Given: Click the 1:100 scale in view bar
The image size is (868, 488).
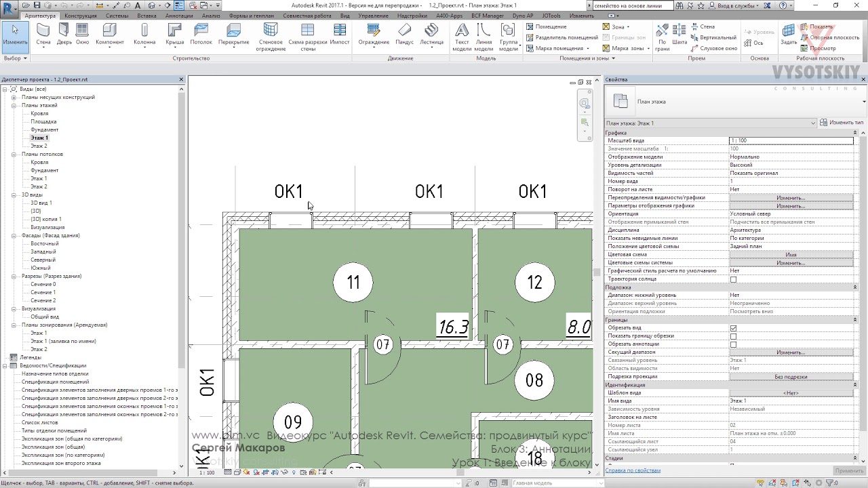Looking at the screenshot, I should coord(207,472).
